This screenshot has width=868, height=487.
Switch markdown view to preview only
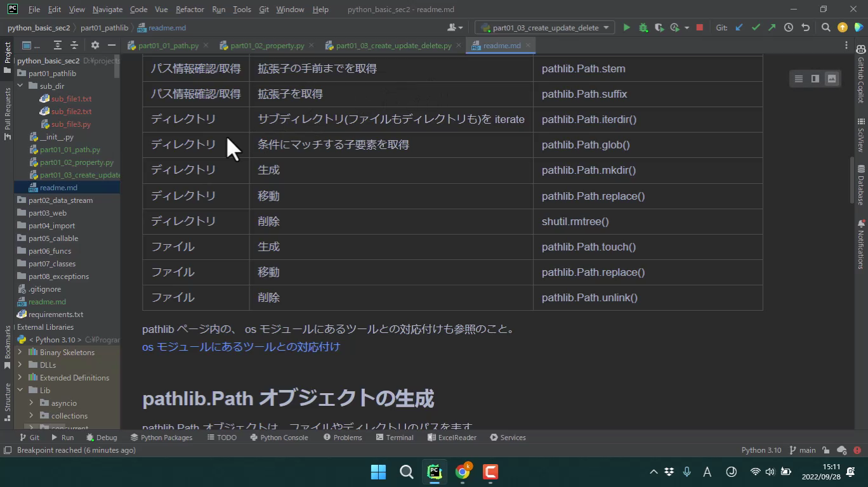point(831,79)
